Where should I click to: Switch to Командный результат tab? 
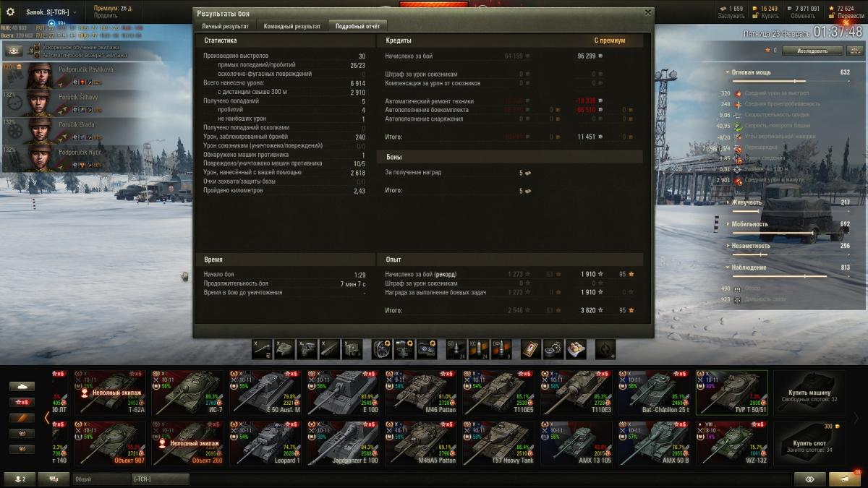coord(292,26)
